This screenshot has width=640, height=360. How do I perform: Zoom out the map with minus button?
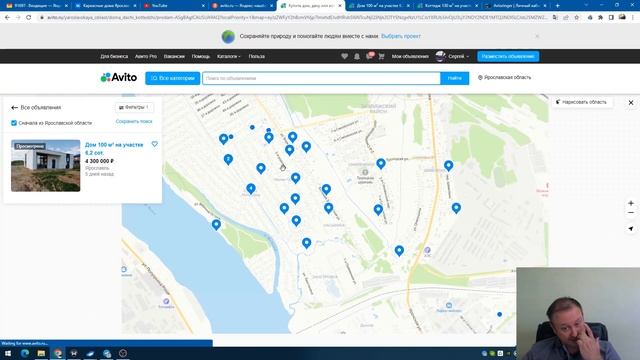(x=631, y=213)
